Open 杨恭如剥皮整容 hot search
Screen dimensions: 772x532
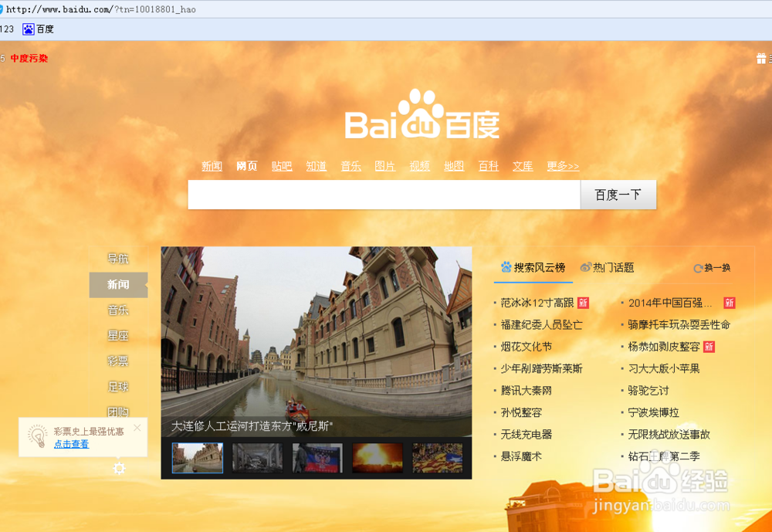coord(664,347)
